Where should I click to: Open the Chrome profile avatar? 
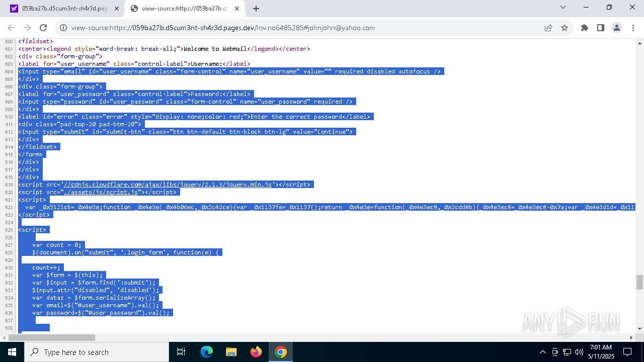click(616, 28)
